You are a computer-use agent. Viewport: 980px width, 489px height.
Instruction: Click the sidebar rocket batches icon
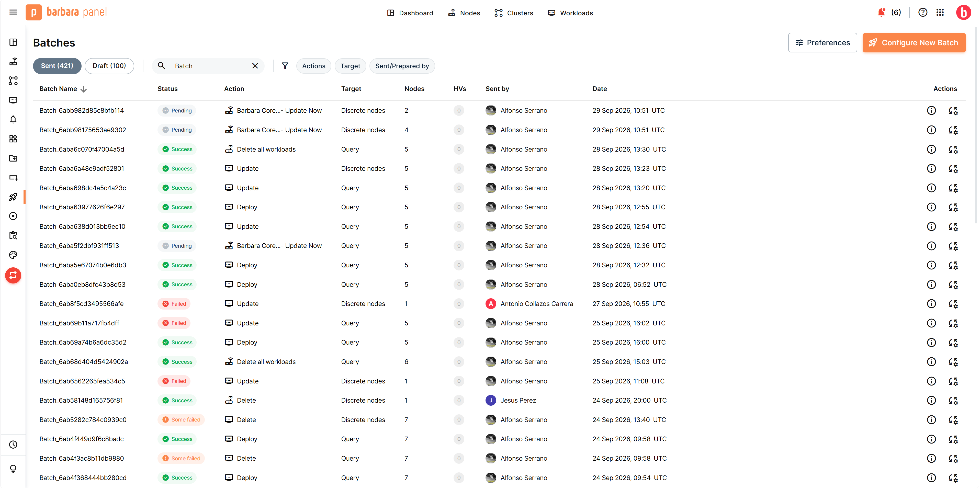pyautogui.click(x=13, y=197)
